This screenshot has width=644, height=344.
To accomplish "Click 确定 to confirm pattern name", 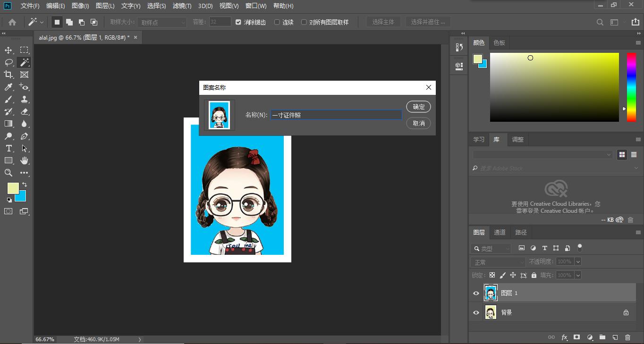I will click(x=418, y=107).
